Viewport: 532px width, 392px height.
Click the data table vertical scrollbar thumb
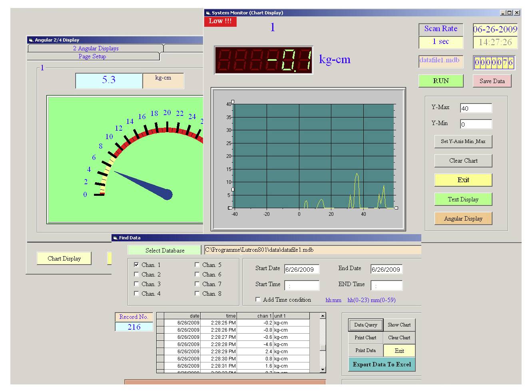(323, 347)
